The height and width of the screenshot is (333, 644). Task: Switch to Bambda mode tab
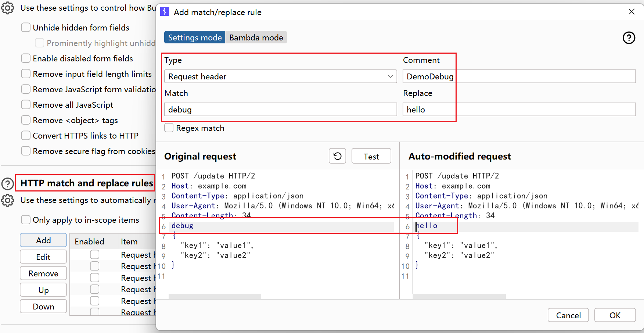256,37
